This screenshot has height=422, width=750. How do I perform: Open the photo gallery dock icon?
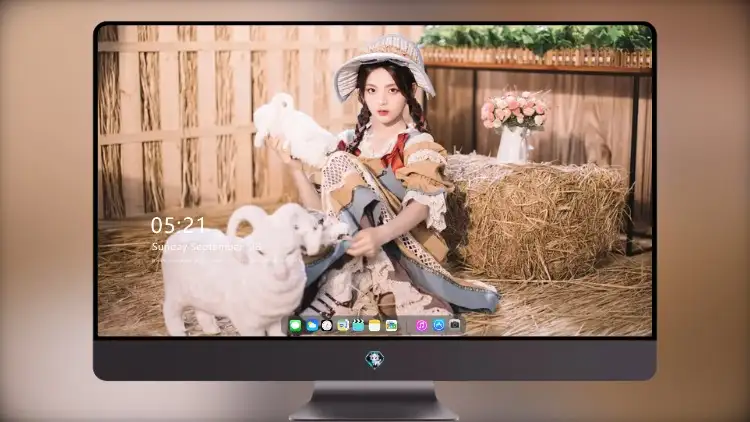point(391,326)
